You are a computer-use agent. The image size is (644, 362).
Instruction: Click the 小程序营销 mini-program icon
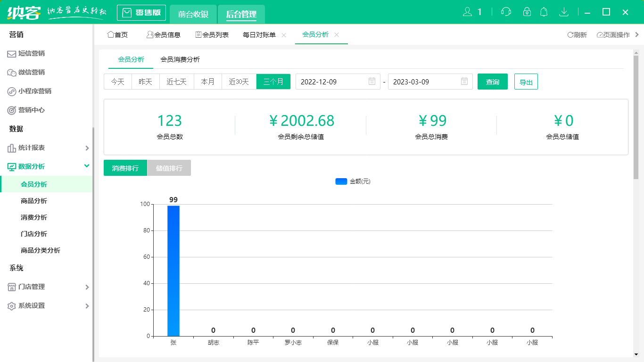click(11, 91)
